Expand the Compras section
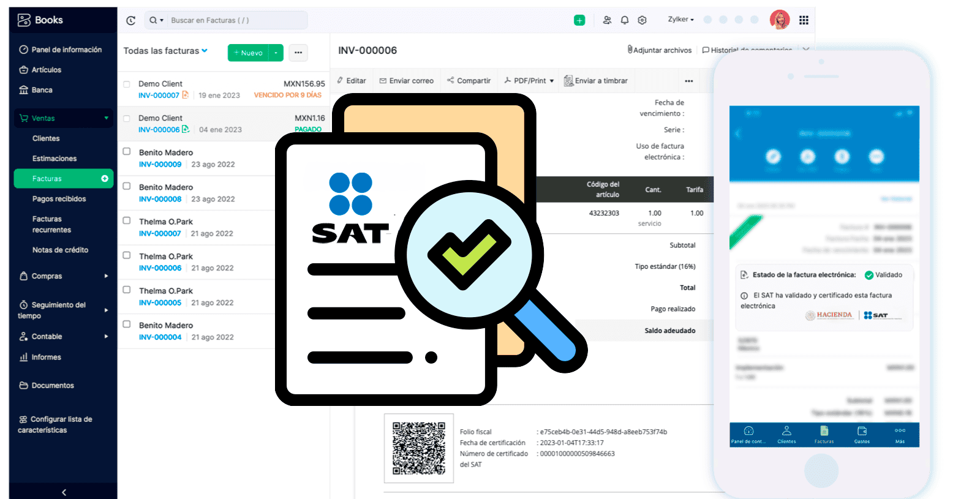 click(107, 276)
